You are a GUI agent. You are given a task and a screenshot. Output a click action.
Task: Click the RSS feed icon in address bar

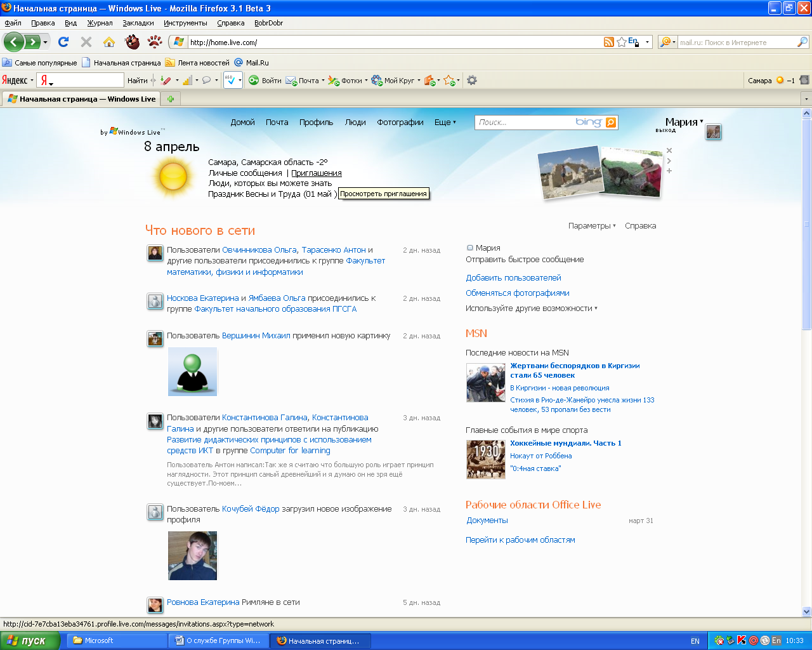(x=609, y=42)
